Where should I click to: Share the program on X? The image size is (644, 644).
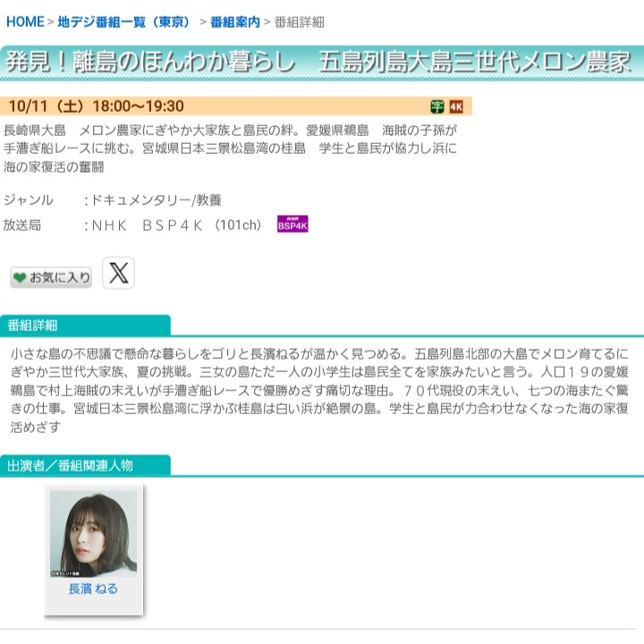[x=118, y=274]
